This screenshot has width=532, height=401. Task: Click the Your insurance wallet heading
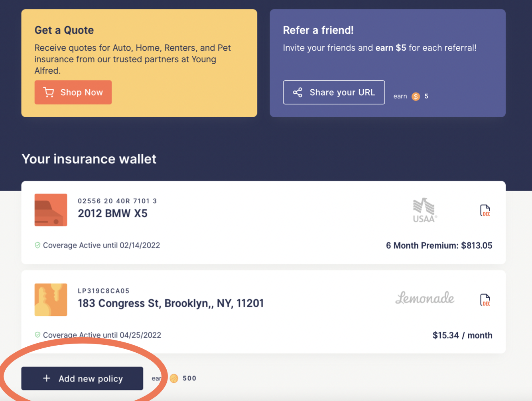coord(89,159)
